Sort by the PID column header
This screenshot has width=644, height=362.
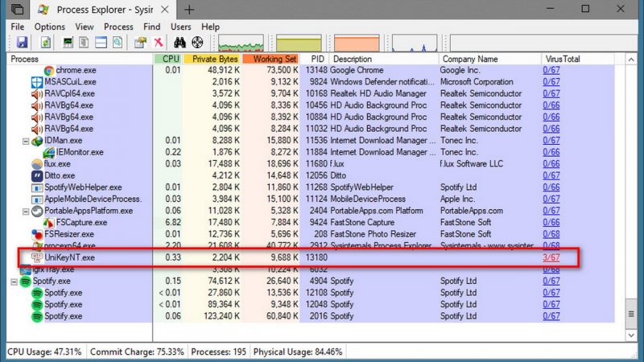[314, 59]
